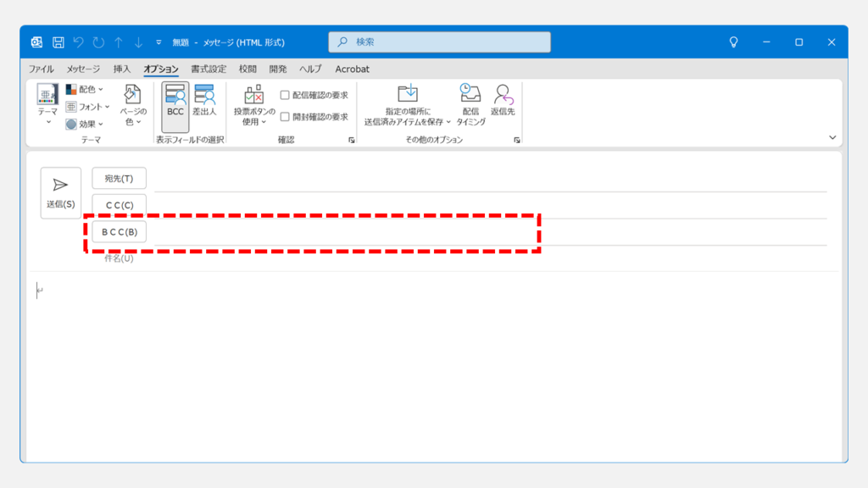Click into the 宛先 recipient field
This screenshot has width=868, height=488.
click(x=491, y=180)
